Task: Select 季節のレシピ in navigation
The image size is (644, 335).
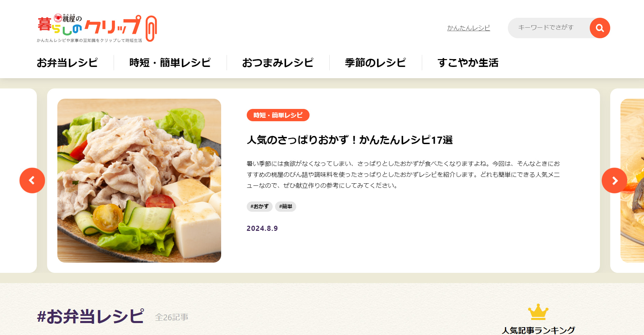Action: 375,62
